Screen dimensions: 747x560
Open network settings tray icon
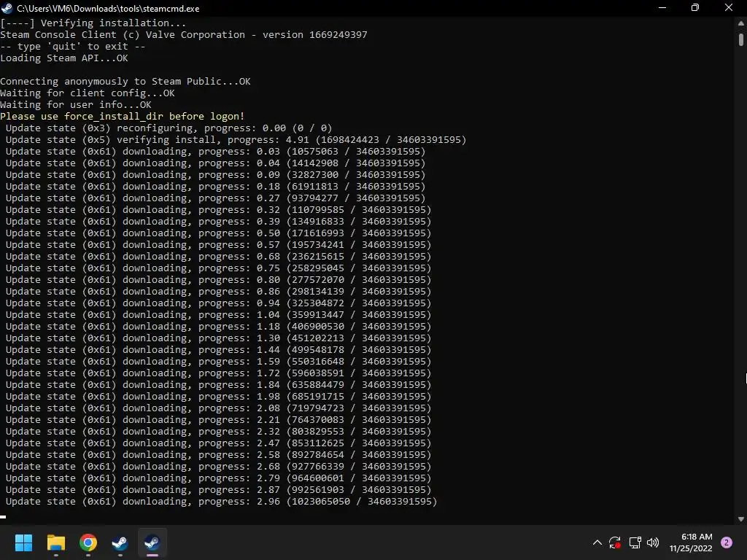[x=635, y=542]
